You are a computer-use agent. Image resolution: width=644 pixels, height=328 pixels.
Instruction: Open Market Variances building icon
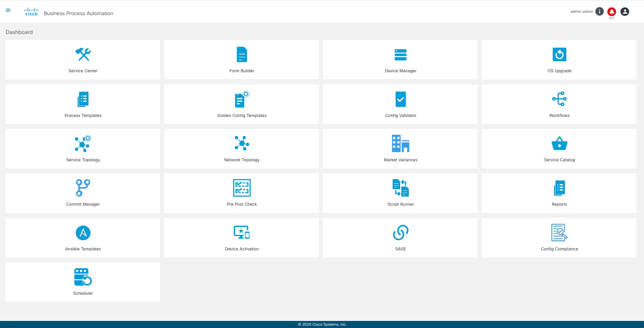click(400, 143)
